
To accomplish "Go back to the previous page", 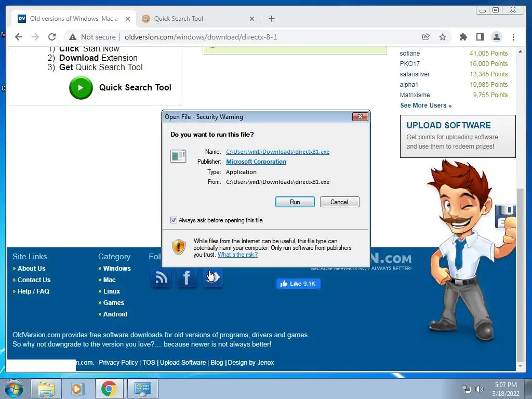I will [x=19, y=37].
